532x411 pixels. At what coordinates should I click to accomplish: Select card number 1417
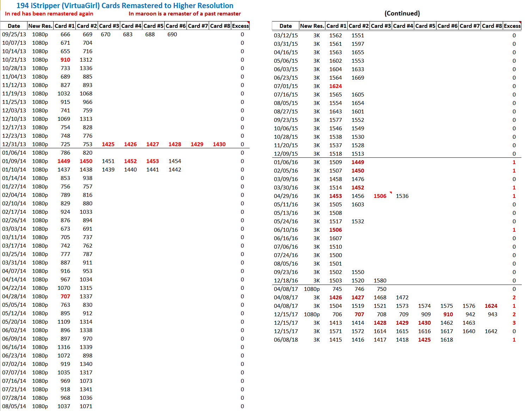380,340
